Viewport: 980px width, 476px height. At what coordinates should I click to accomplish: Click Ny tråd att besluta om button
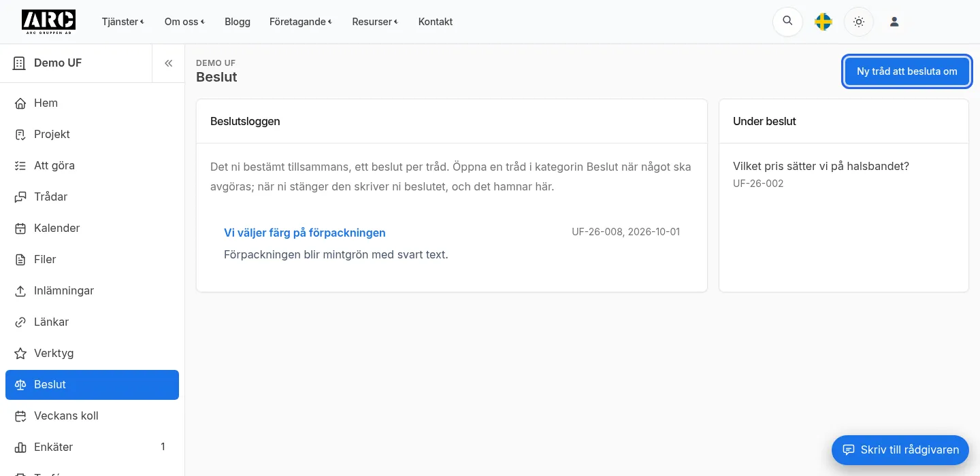coord(906,71)
